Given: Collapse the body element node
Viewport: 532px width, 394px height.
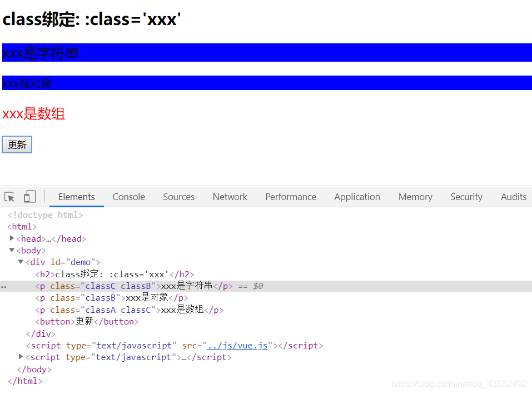Looking at the screenshot, I should pos(12,250).
